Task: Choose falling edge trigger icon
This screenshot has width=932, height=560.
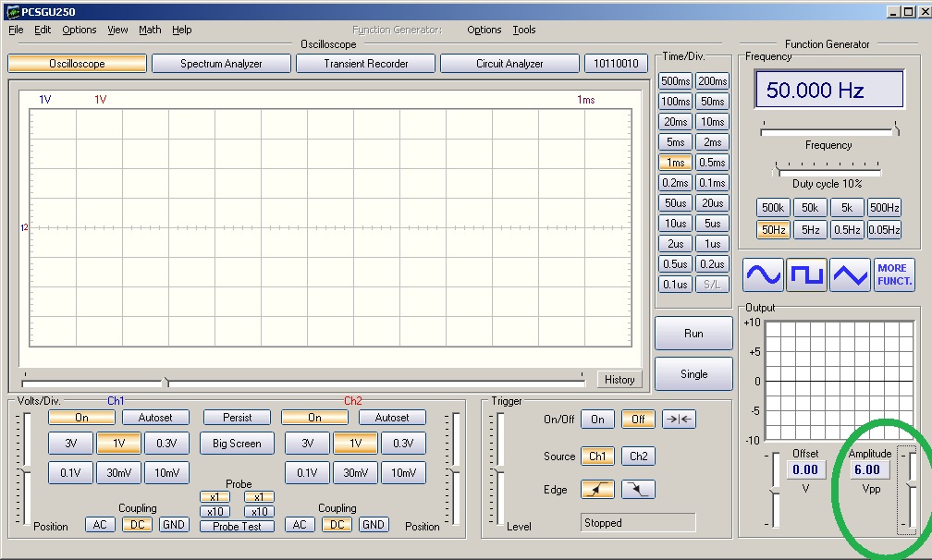Action: 638,490
